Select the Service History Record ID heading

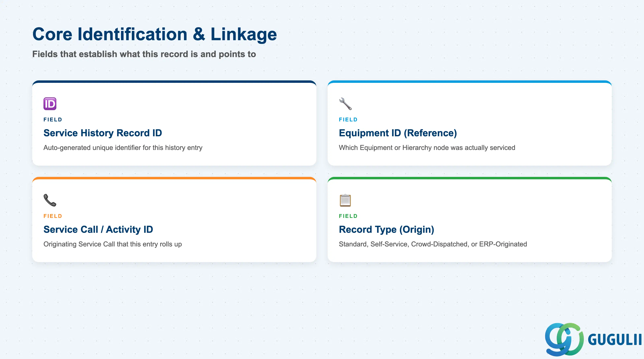point(103,133)
